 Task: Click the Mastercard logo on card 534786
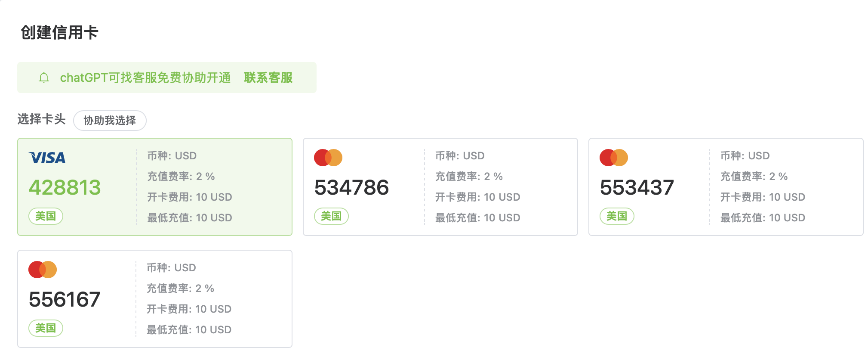click(328, 158)
